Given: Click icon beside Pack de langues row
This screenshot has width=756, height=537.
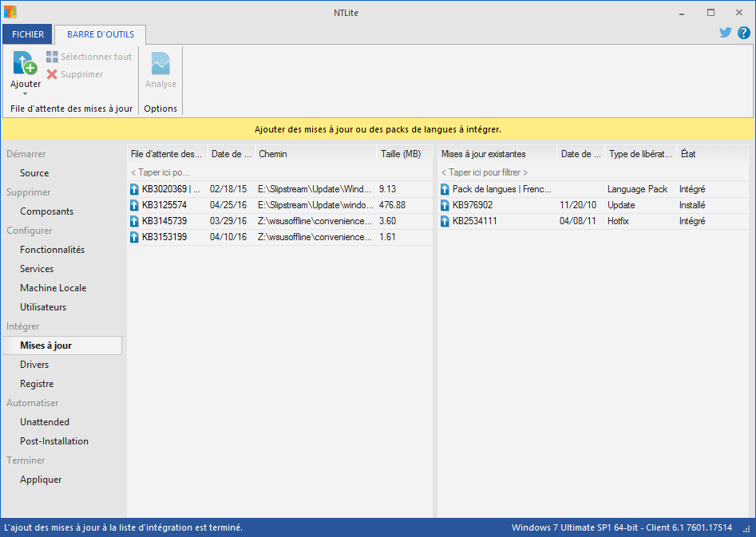Looking at the screenshot, I should [445, 189].
